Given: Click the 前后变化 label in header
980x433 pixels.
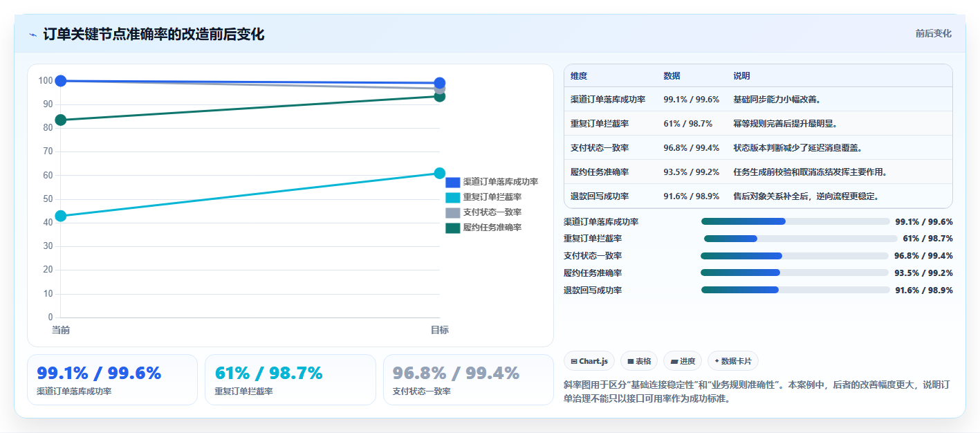Looking at the screenshot, I should point(933,33).
